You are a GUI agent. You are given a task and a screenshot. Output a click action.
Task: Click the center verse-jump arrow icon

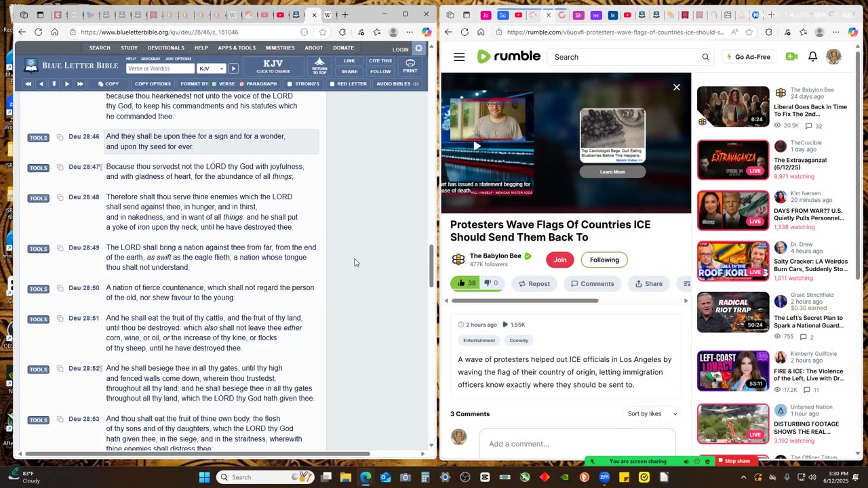54,84
